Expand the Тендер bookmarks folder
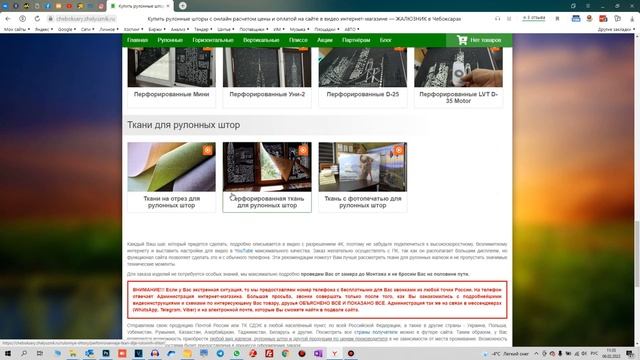 [x=203, y=29]
